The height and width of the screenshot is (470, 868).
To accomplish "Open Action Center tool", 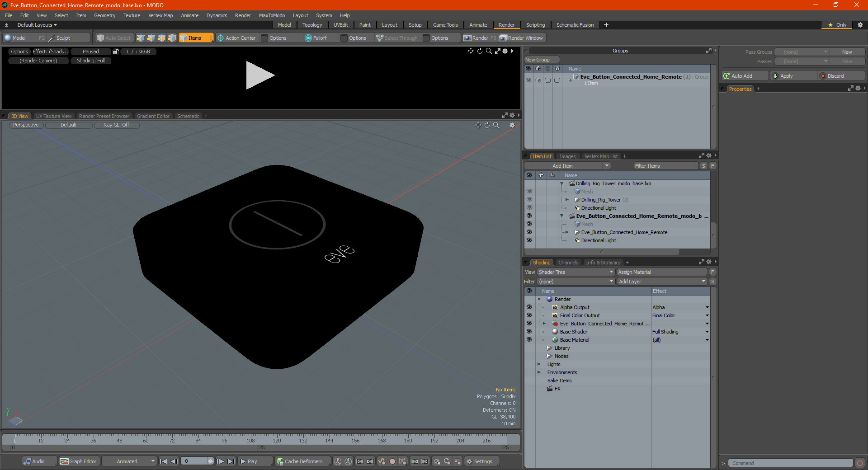I will pyautogui.click(x=236, y=38).
